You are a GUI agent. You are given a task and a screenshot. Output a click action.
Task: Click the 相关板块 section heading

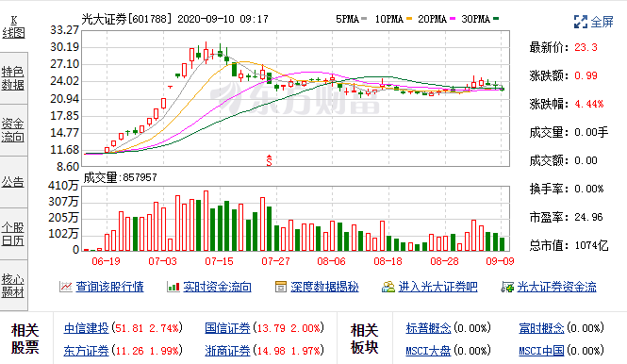(x=364, y=339)
